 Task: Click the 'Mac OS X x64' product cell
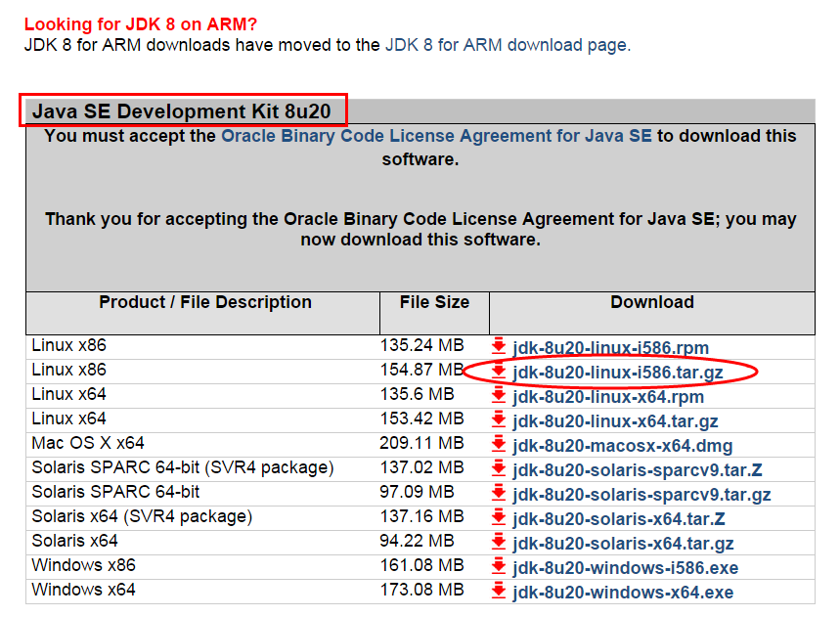click(x=88, y=444)
